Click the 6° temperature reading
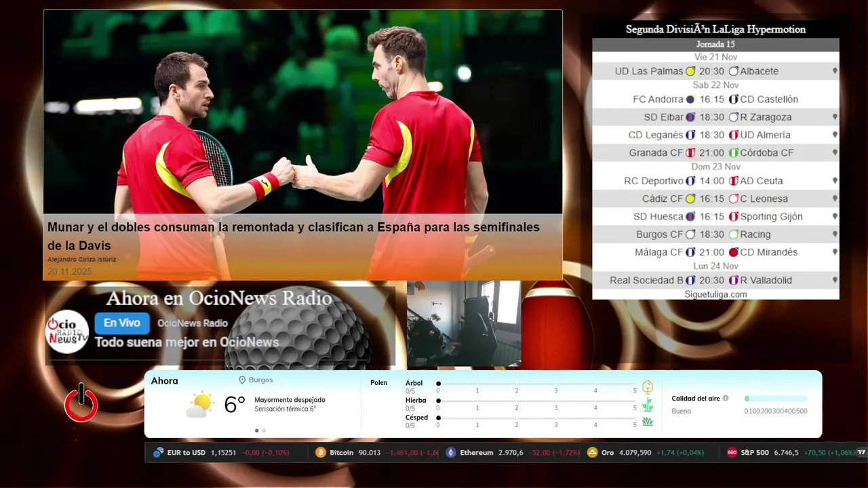Image resolution: width=868 pixels, height=488 pixels. point(234,405)
